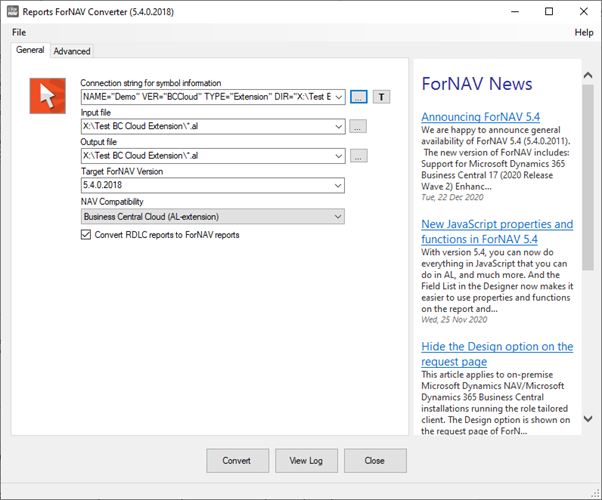Click the ForNAV News heading

point(477,84)
